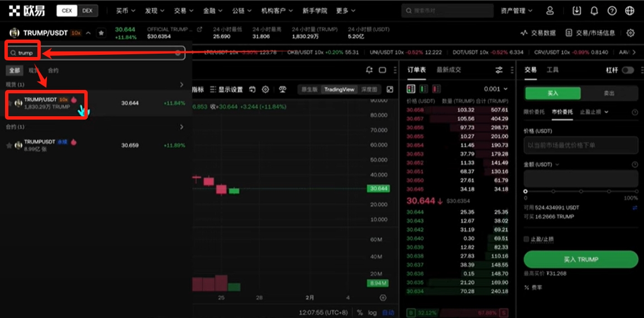Enable the 止盈/止损 checkbox
Image resolution: width=644 pixels, height=318 pixels.
[526, 239]
